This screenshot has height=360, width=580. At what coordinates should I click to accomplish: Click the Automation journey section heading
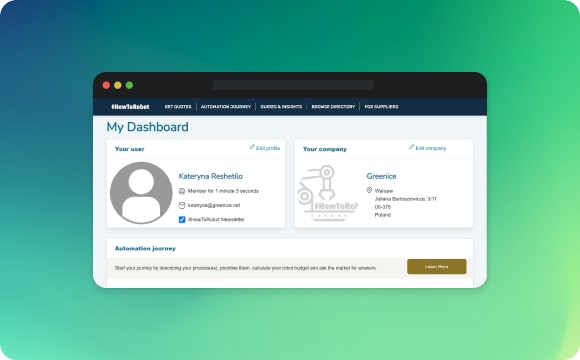(145, 248)
